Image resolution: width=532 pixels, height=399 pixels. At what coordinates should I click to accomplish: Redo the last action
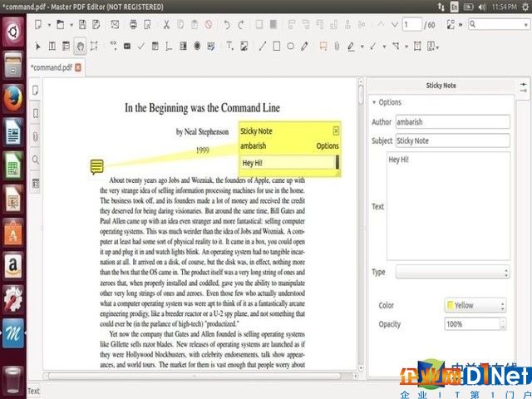click(x=241, y=24)
